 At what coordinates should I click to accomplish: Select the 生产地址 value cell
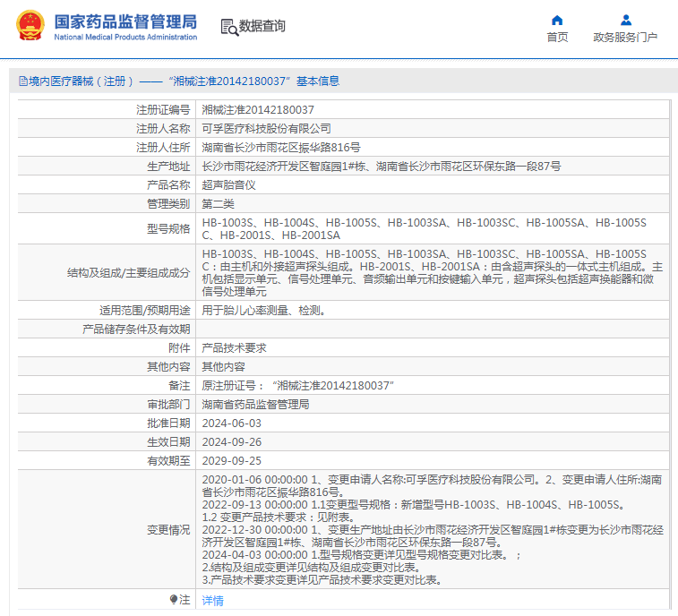click(x=433, y=166)
